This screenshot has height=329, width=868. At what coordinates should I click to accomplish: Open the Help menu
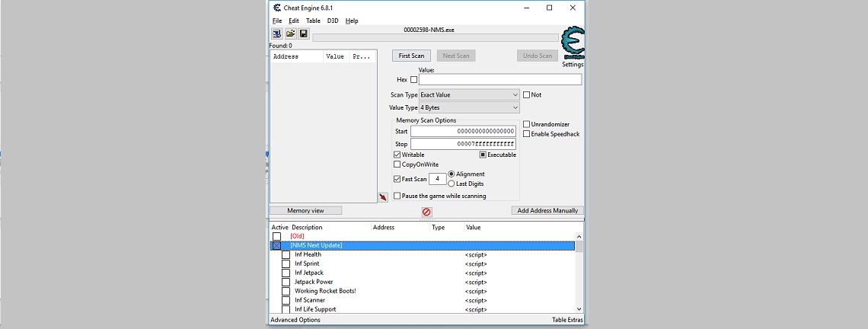[352, 21]
